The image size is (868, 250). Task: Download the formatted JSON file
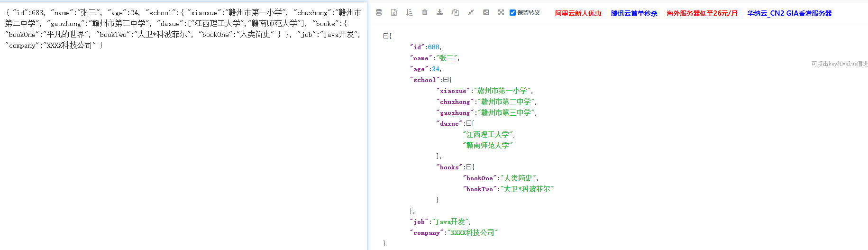tap(440, 12)
